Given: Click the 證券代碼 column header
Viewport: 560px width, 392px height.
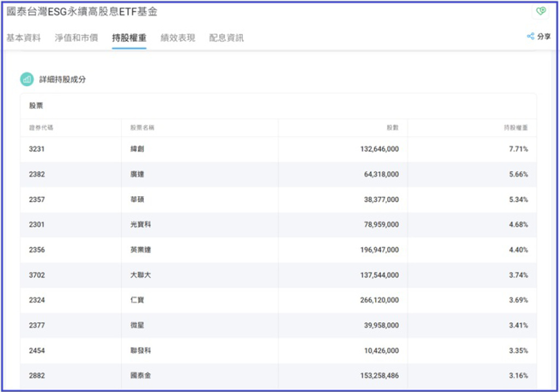Looking at the screenshot, I should click(41, 127).
